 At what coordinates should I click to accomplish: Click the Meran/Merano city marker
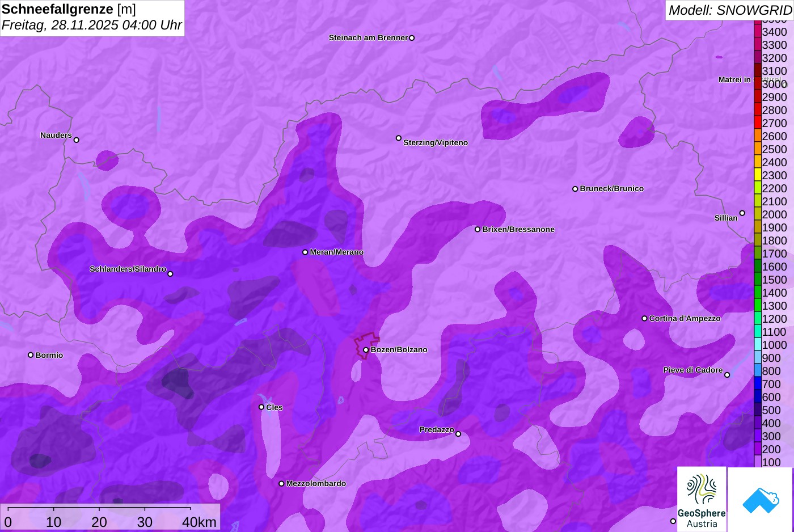click(305, 252)
